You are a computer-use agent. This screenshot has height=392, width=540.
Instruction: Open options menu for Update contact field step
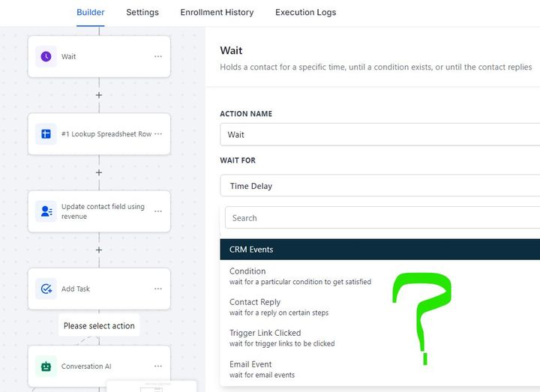click(x=158, y=211)
